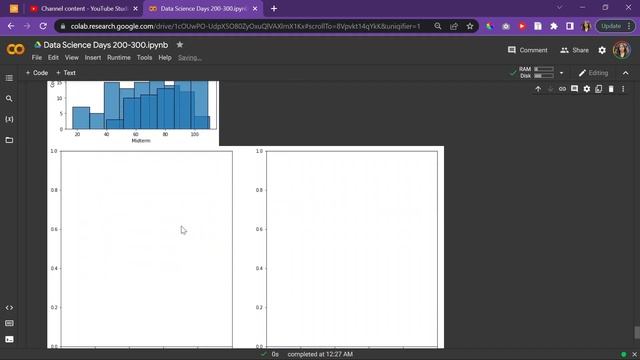Open the Runtime menu

point(119,58)
